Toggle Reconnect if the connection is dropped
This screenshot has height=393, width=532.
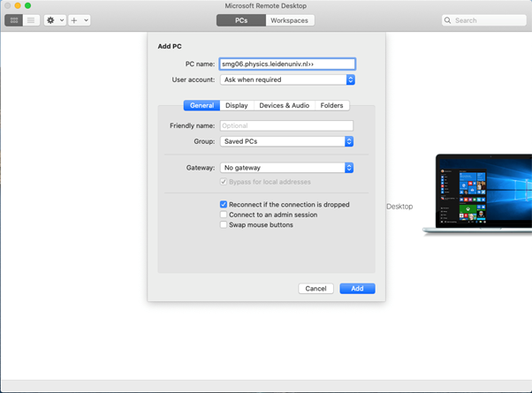pos(224,204)
